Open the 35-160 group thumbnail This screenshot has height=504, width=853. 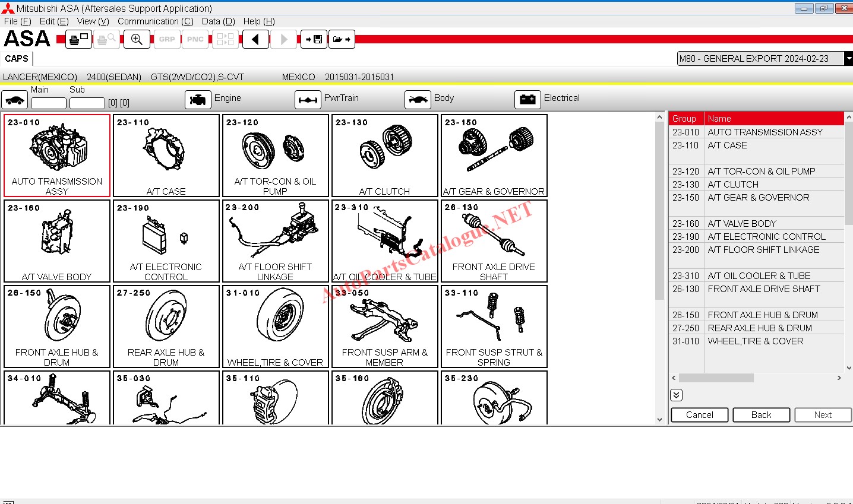385,398
